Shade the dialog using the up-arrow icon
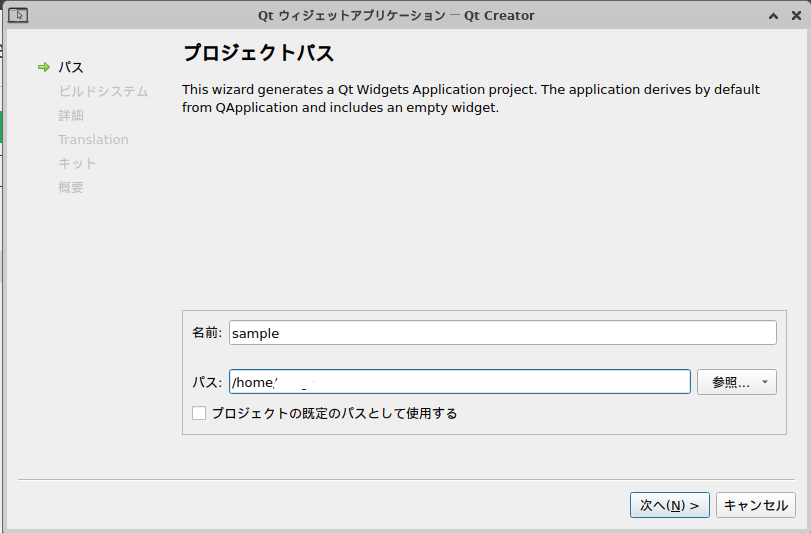Viewport: 811px width, 533px height. point(773,16)
